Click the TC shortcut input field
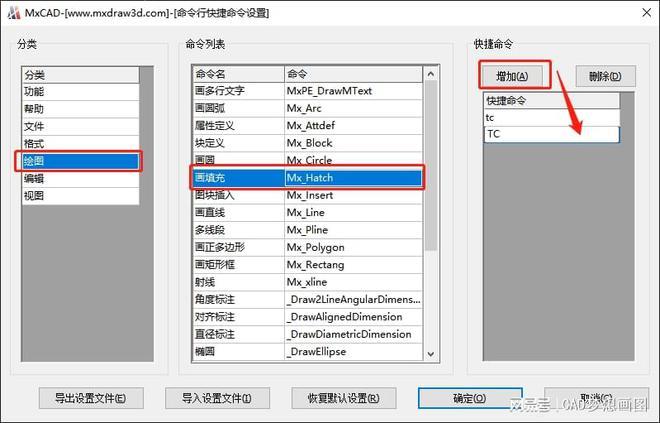 (x=551, y=134)
